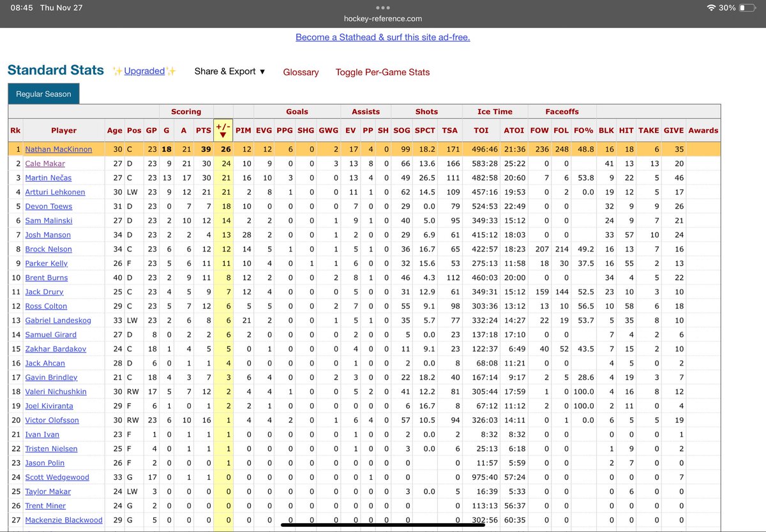Sort table by SOG column
The height and width of the screenshot is (532, 766).
[x=402, y=130]
